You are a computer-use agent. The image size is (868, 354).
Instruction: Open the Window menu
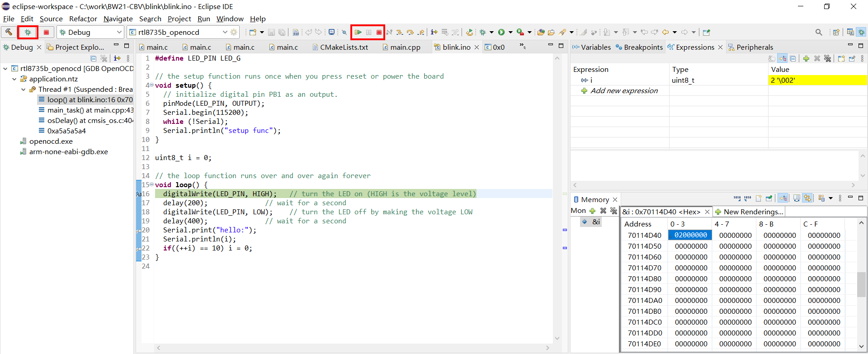coord(230,19)
